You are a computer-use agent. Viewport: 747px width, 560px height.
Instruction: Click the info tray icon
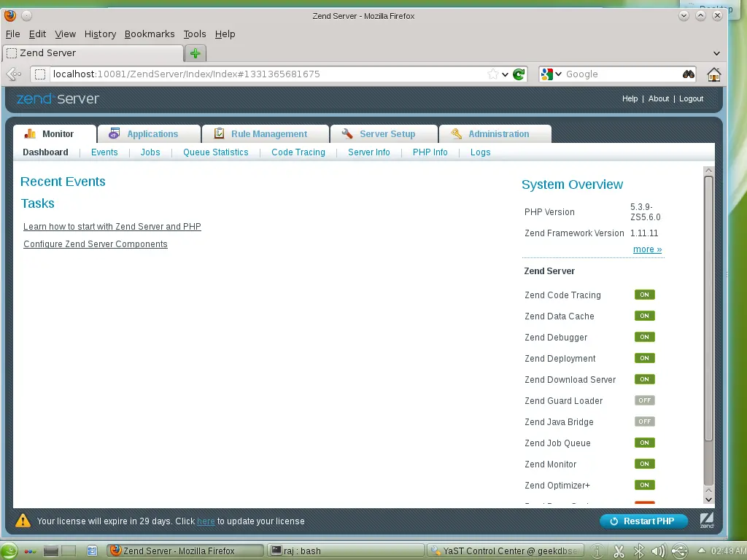[597, 551]
